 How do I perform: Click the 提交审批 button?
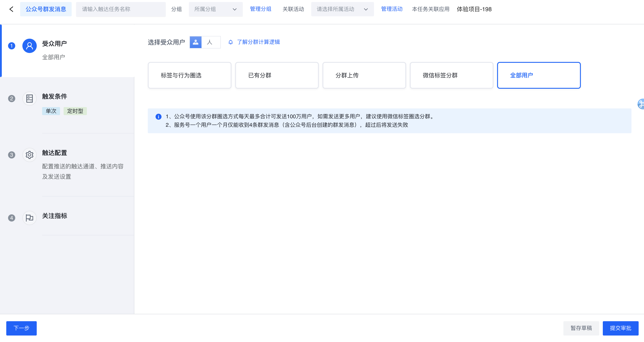coord(620,328)
